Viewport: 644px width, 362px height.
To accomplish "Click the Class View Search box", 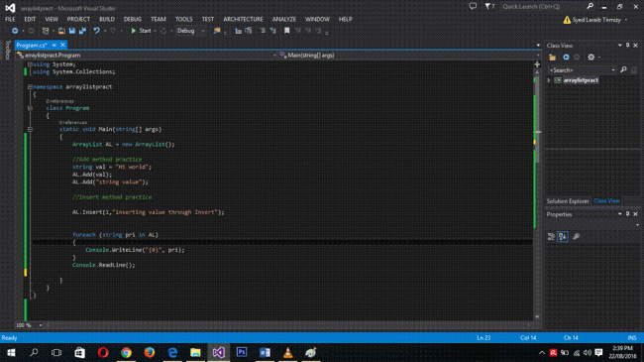I will click(583, 70).
